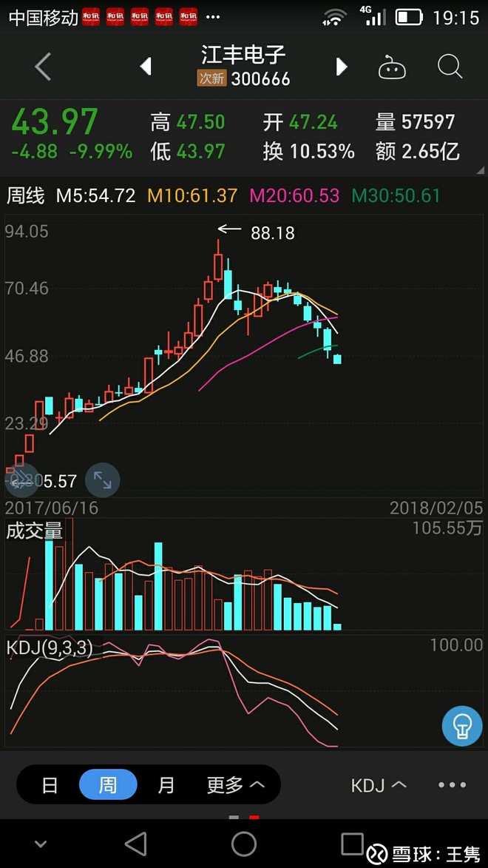
Task: Tap end date 2018/02/05
Action: point(436,508)
